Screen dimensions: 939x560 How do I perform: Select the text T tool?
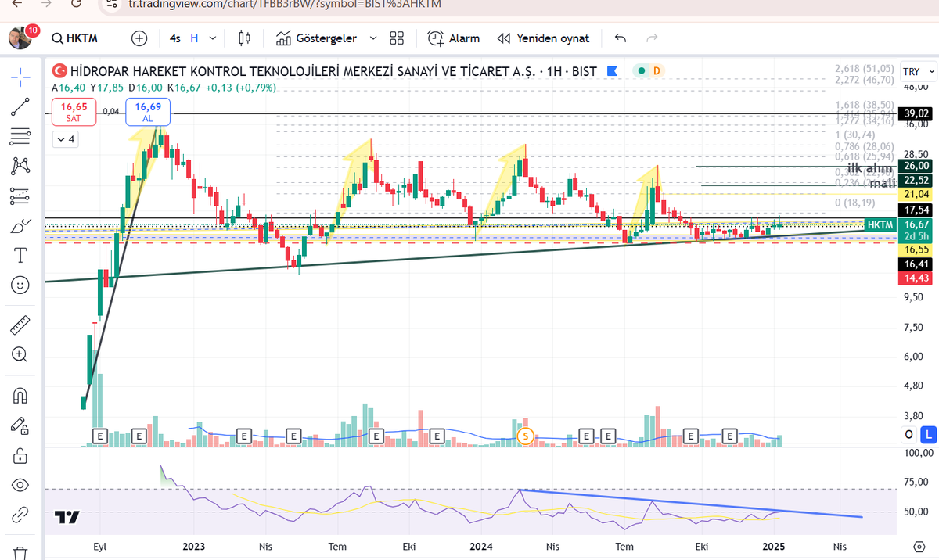click(x=20, y=255)
